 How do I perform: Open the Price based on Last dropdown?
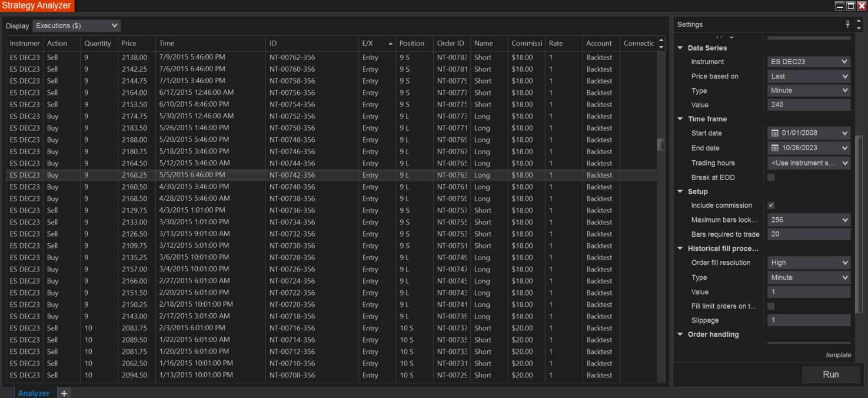pos(809,76)
